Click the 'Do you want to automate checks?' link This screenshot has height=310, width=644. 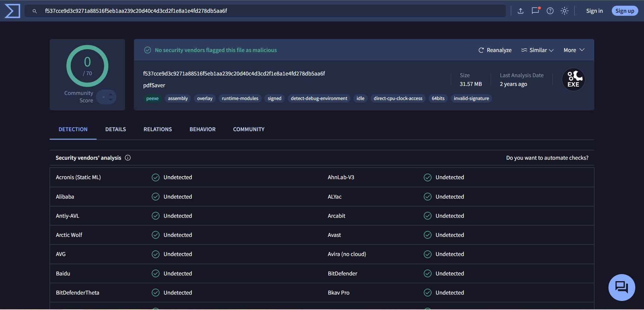coord(547,158)
